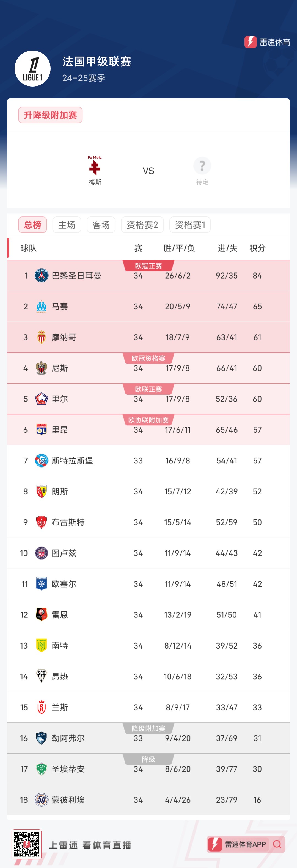
Task: Click the 里昂 team crest
Action: point(41,429)
